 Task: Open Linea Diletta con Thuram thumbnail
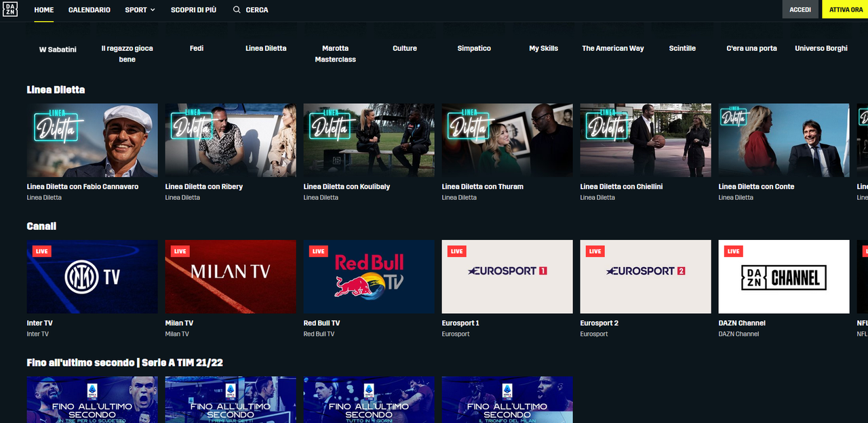507,140
